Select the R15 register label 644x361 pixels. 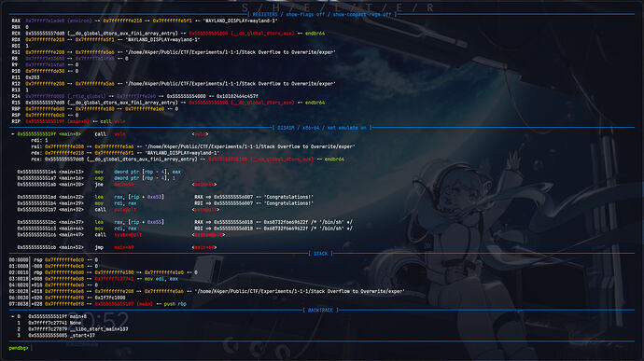[16, 103]
